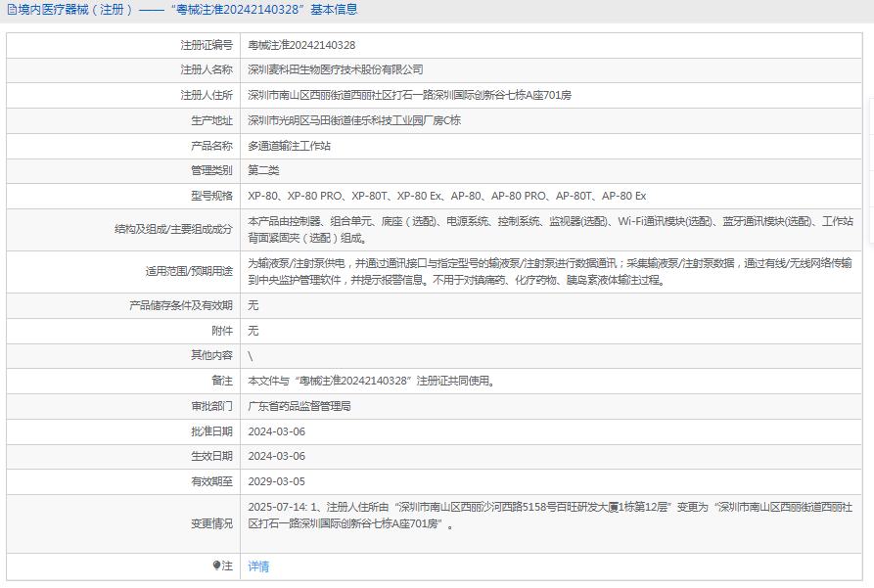
Task: Select change record text starting 2025-07-14
Action: pyautogui.click(x=550, y=516)
